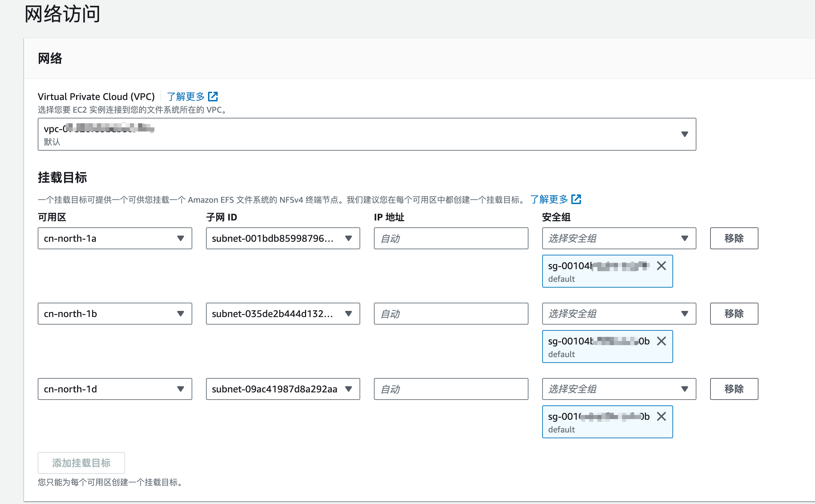The width and height of the screenshot is (815, 504).
Task: Open the VPC selection dropdown
Action: [367, 134]
